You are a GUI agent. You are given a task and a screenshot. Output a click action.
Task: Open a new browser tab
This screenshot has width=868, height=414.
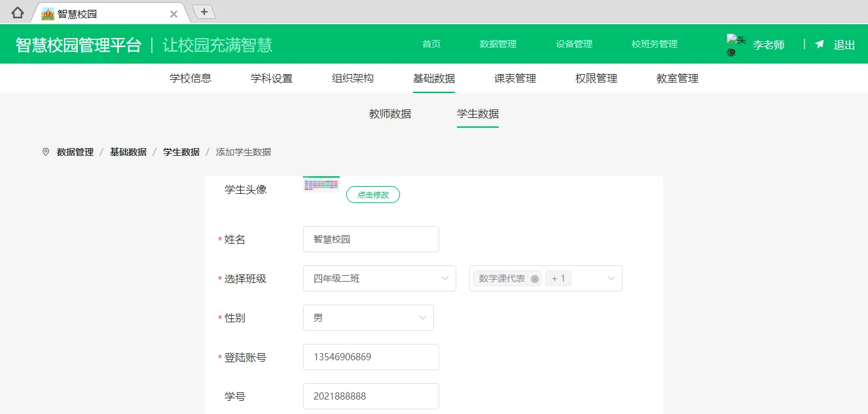click(x=204, y=12)
